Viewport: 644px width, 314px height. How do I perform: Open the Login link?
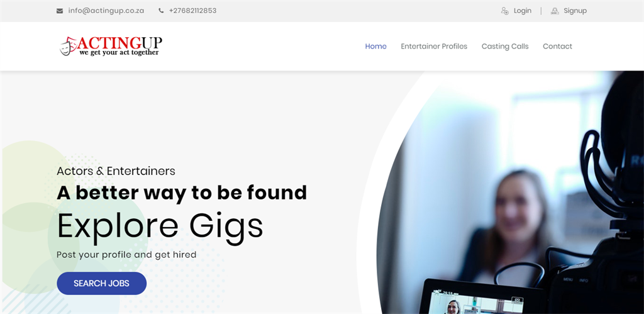click(523, 11)
